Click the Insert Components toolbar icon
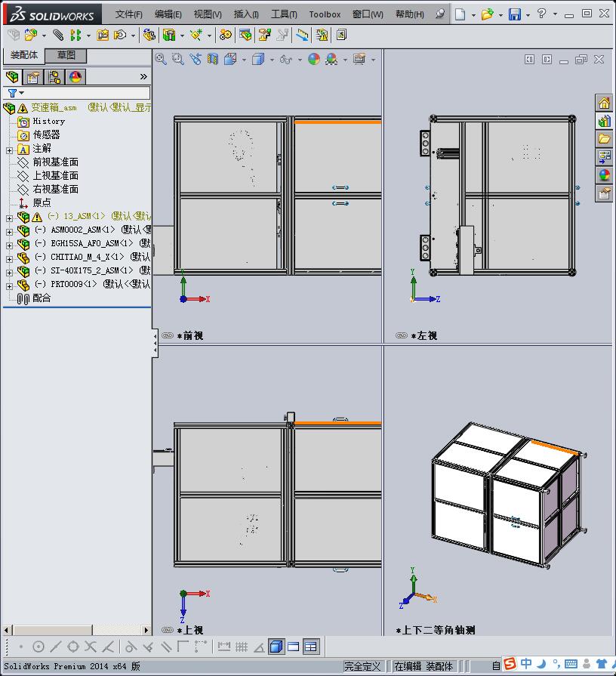This screenshot has height=676, width=616. 31,35
